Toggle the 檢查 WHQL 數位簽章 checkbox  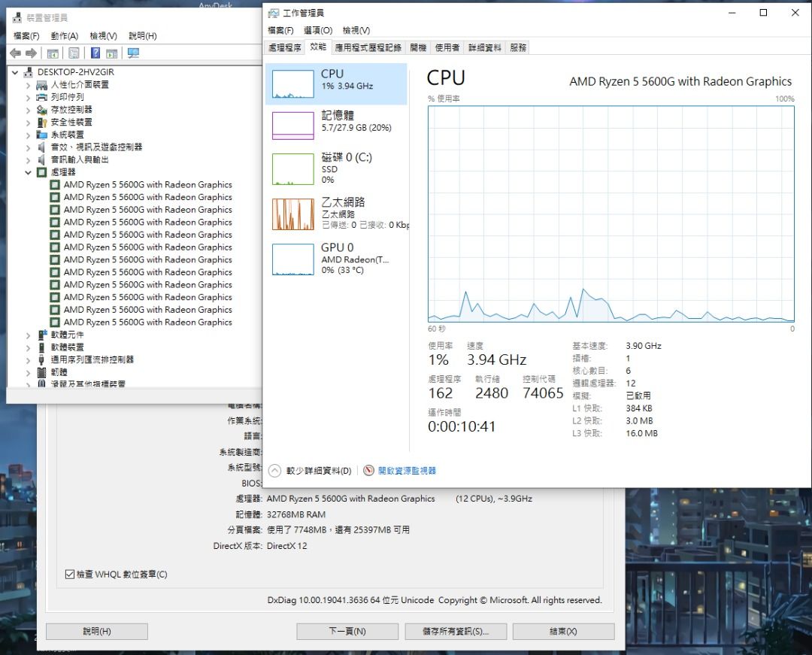pos(70,575)
